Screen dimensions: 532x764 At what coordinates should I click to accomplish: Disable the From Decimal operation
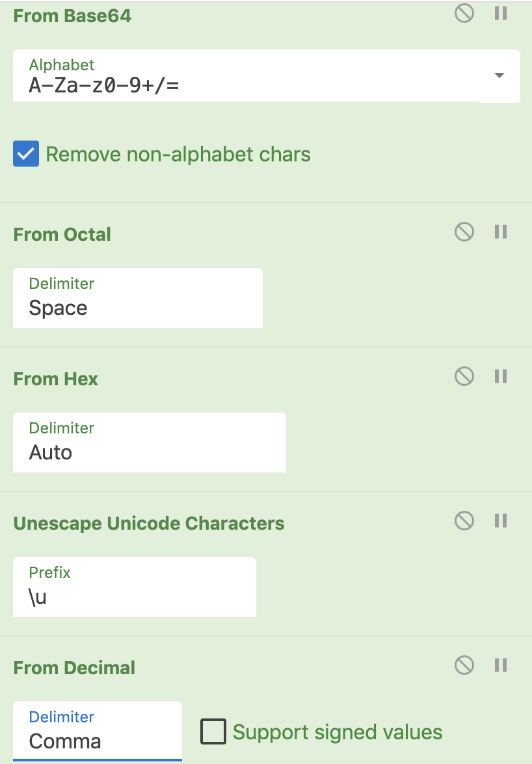pyautogui.click(x=464, y=665)
